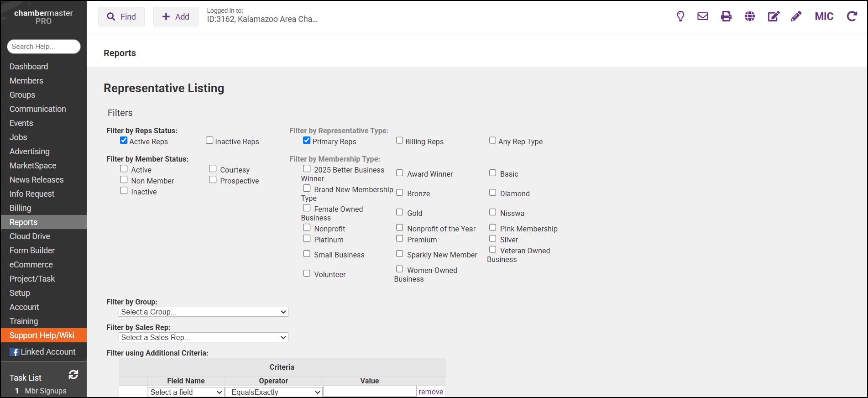868x398 pixels.
Task: Open the EqualsExactly operator dropdown
Action: point(274,392)
